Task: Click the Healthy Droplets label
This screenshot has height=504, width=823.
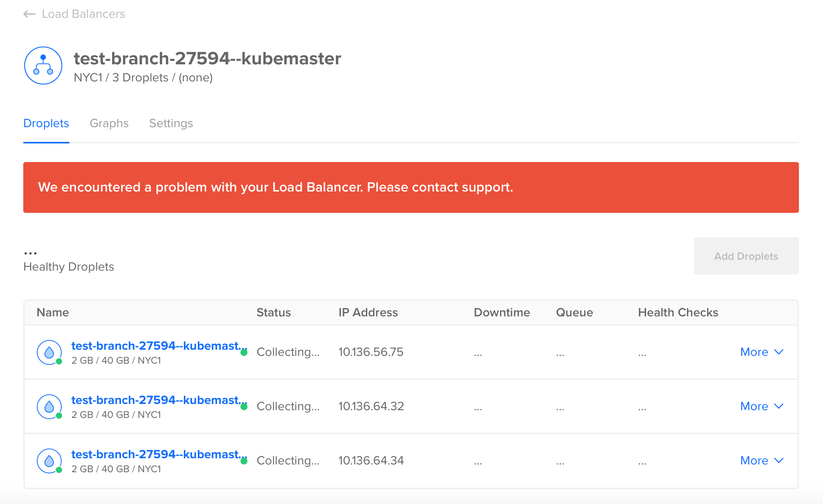Action: (69, 267)
